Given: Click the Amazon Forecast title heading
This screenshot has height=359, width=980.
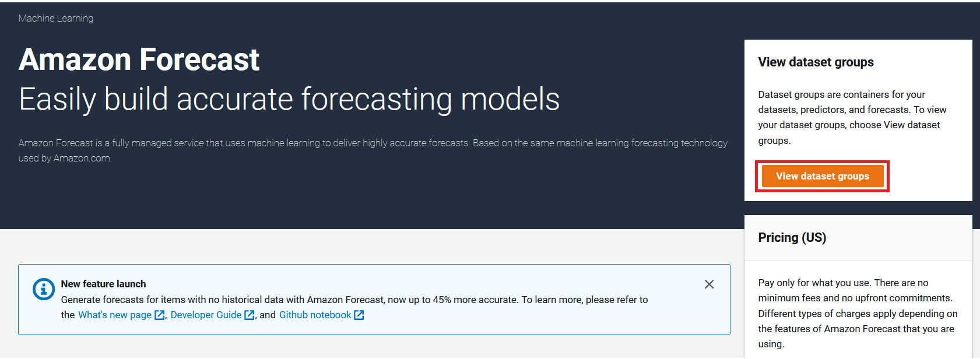Looking at the screenshot, I should (x=139, y=59).
